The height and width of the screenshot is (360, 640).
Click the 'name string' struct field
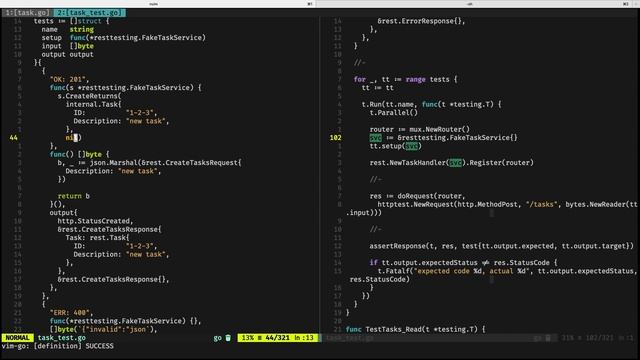(67, 29)
